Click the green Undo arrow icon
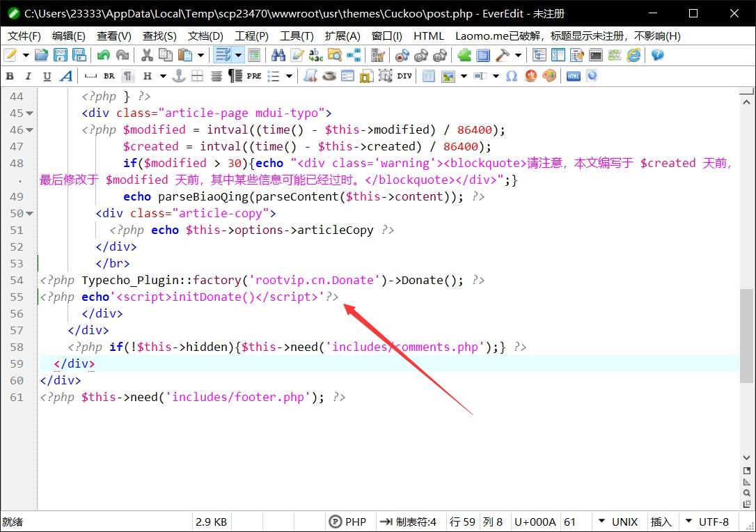 (x=104, y=56)
